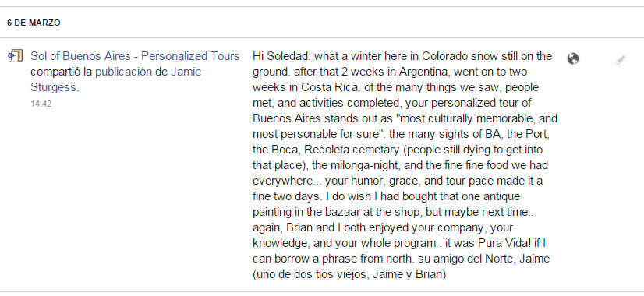Click the closing line "(uno de dos tios viejos"
The image size is (644, 296).
310,275
